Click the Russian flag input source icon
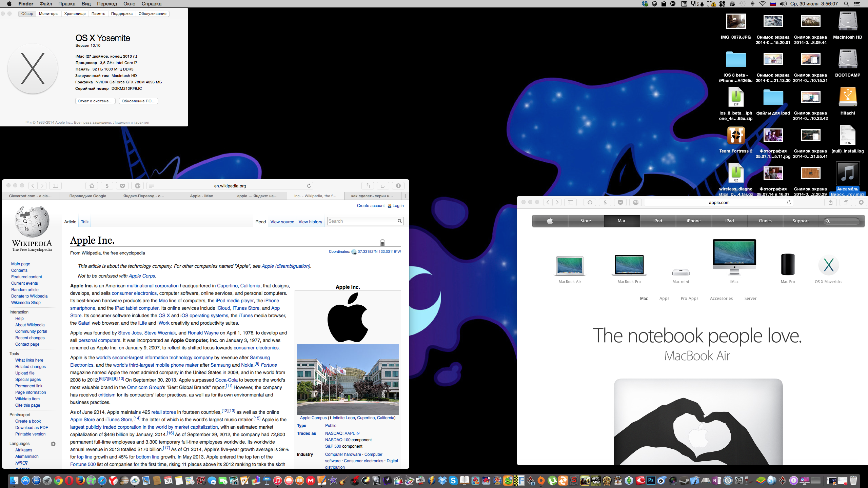The width and height of the screenshot is (868, 488). point(773,4)
